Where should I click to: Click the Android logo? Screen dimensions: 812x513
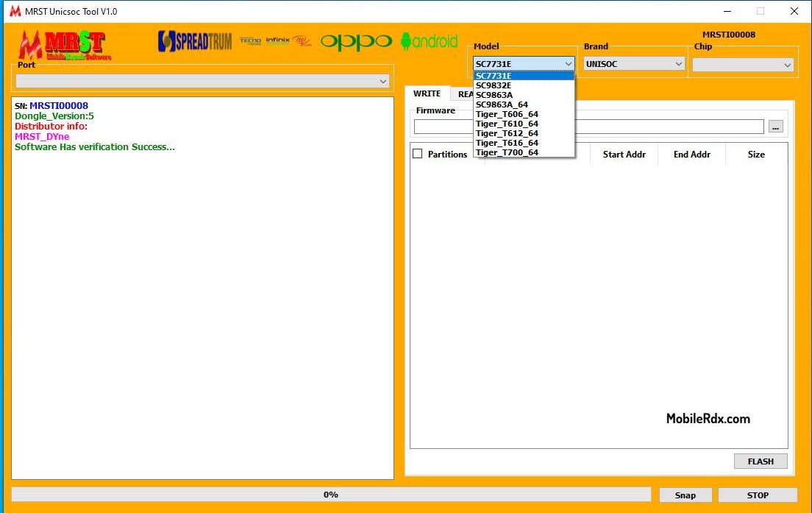[430, 41]
